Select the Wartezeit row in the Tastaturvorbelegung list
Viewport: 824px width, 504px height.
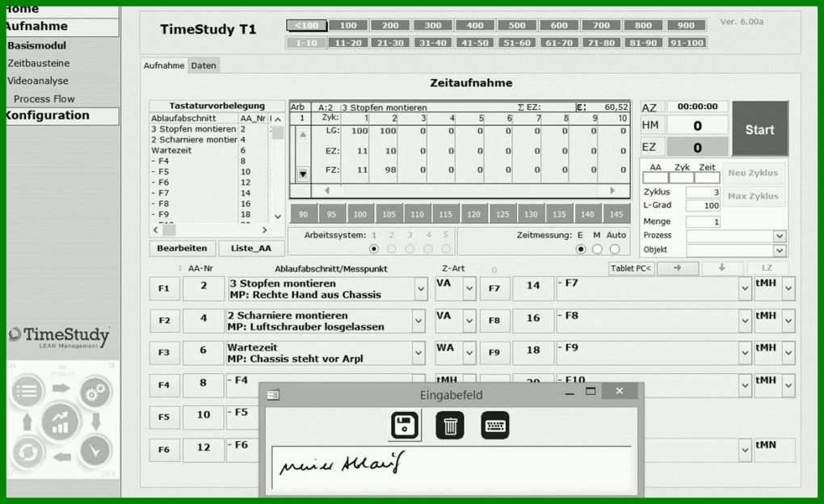pyautogui.click(x=210, y=150)
